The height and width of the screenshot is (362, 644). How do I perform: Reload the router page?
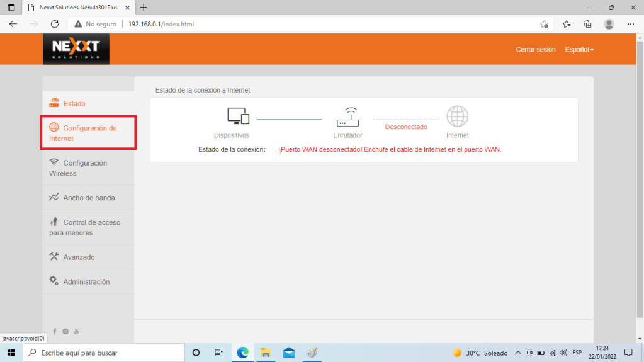[55, 24]
